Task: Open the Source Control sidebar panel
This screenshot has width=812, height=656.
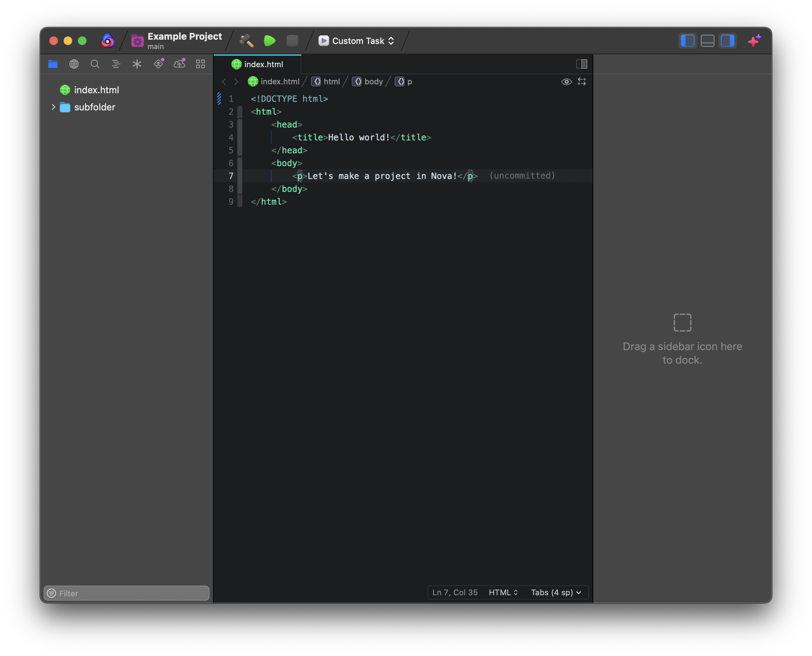Action: [158, 64]
